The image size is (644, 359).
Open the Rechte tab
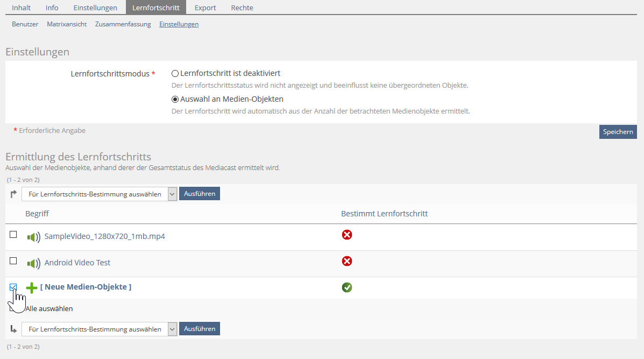[x=242, y=8]
